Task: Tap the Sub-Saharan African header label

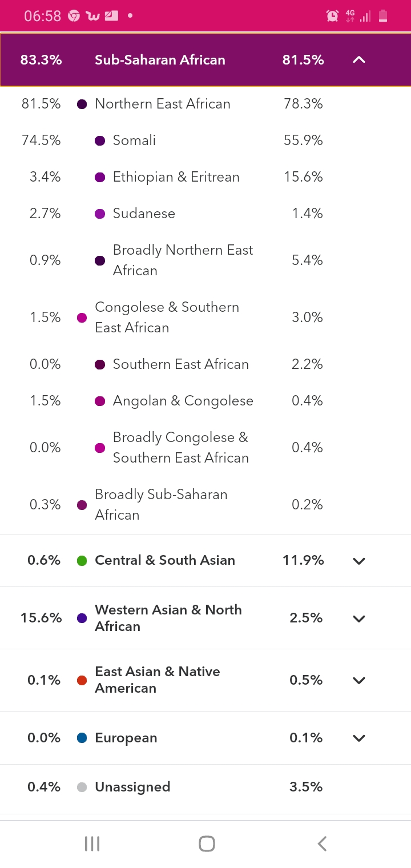Action: click(160, 60)
